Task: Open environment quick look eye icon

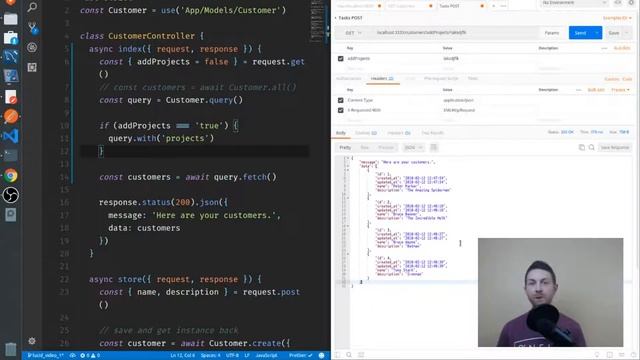Action: click(x=618, y=2)
